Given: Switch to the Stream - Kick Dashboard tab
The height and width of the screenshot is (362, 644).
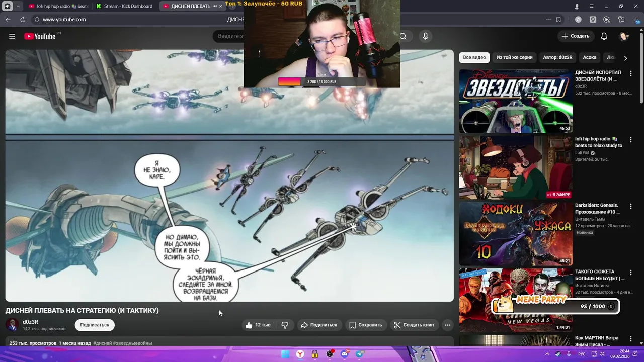Looking at the screenshot, I should point(124,6).
